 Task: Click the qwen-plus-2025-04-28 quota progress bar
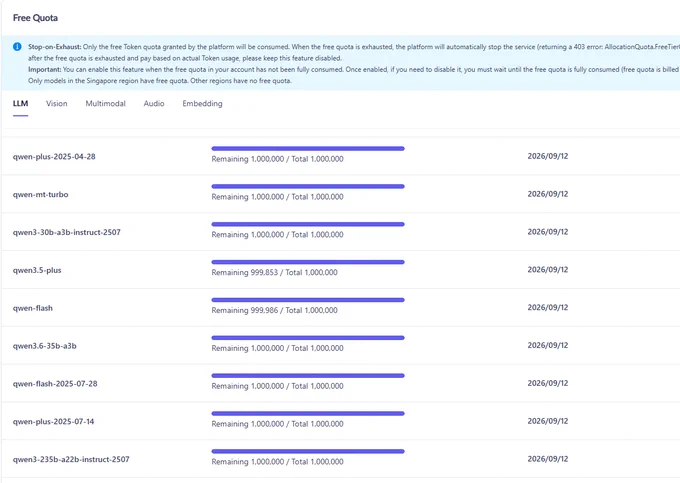click(308, 149)
